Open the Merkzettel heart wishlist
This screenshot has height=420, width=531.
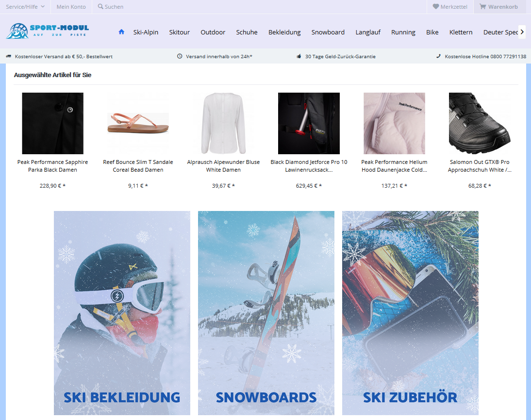[450, 7]
